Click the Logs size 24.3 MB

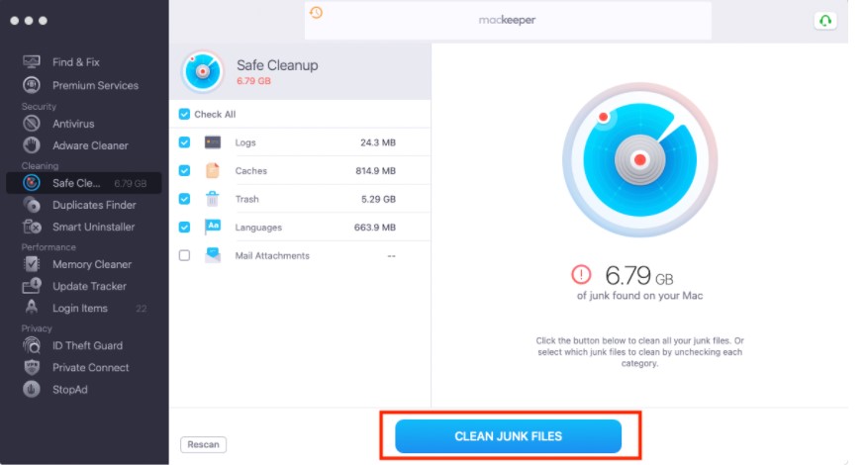coord(377,142)
